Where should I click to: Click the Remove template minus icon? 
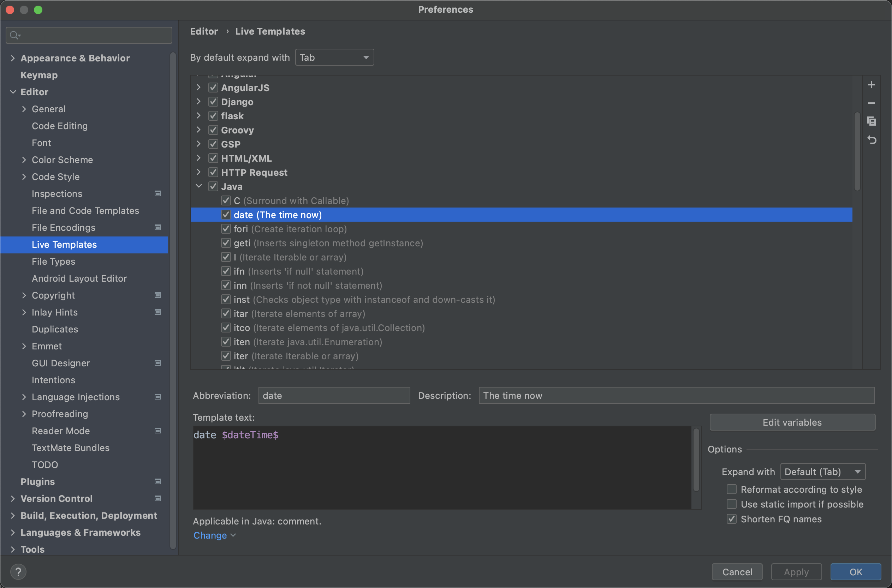(871, 103)
